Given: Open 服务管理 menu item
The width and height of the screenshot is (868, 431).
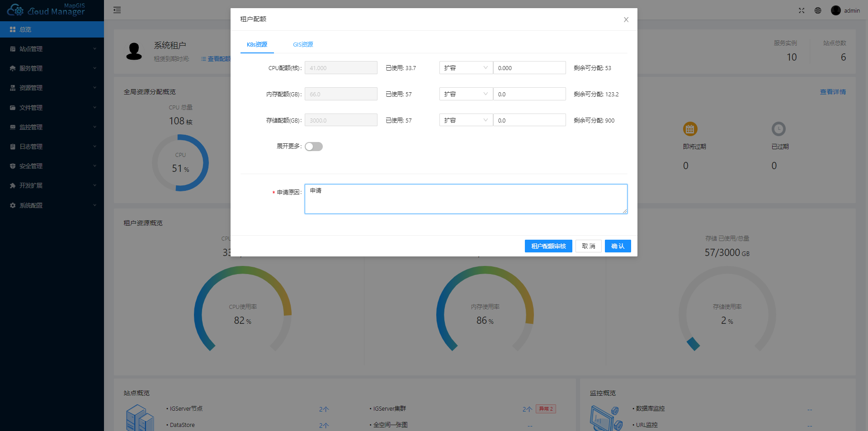Looking at the screenshot, I should pos(52,68).
